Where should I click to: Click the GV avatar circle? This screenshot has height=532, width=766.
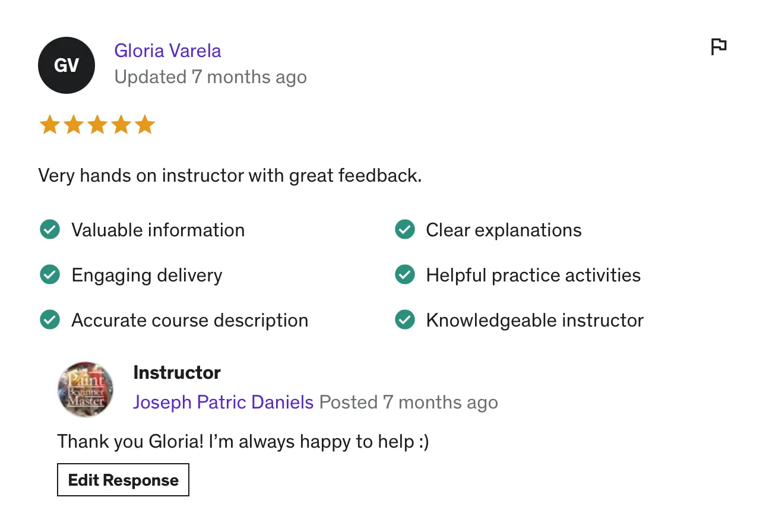pyautogui.click(x=67, y=65)
